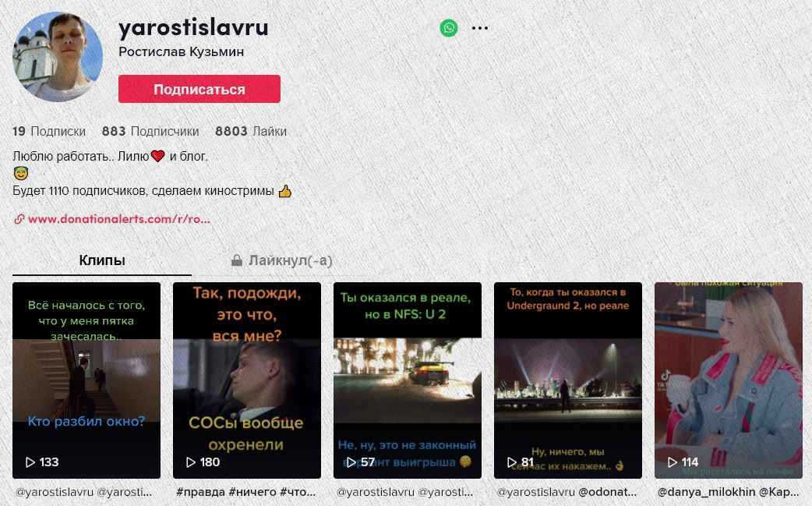
Task: Click 19 Подписки following count
Action: (49, 132)
